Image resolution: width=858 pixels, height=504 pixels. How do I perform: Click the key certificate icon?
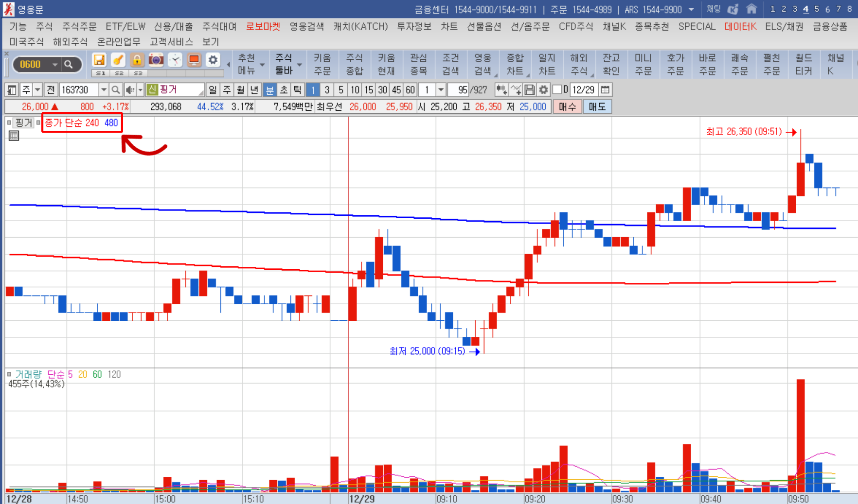click(x=118, y=60)
